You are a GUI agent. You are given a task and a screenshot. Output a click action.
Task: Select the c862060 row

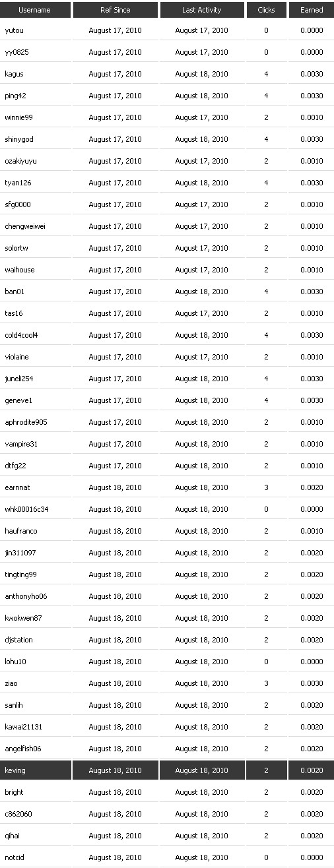point(167,814)
